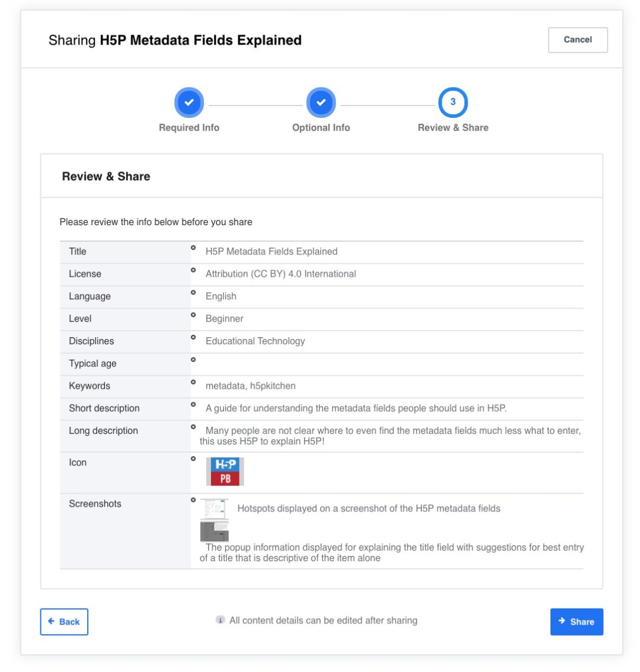The width and height of the screenshot is (640, 672).
Task: Open the first hotspots screenshot thumbnail
Action: tap(214, 508)
